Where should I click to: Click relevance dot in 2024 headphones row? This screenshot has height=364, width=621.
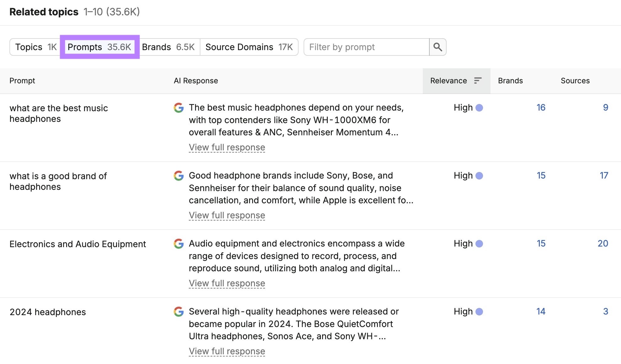click(x=479, y=312)
